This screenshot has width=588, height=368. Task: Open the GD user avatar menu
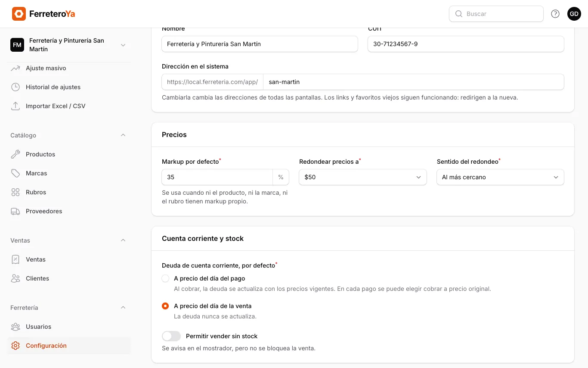pos(574,14)
